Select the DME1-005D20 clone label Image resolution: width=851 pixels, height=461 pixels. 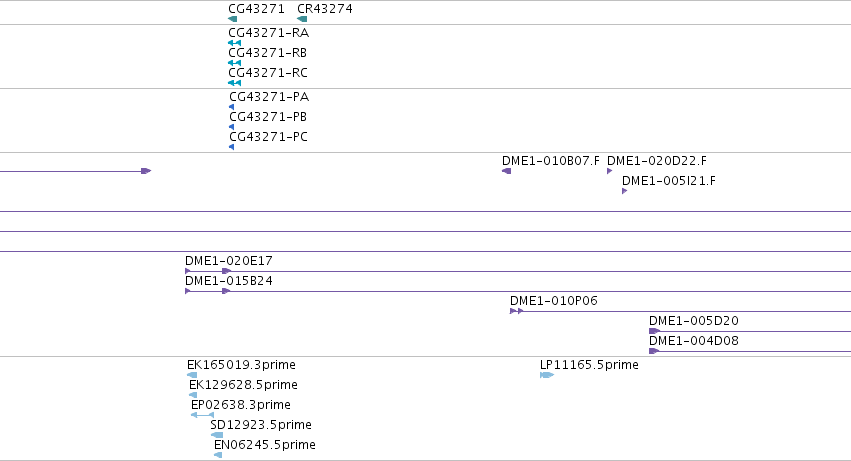pos(694,321)
